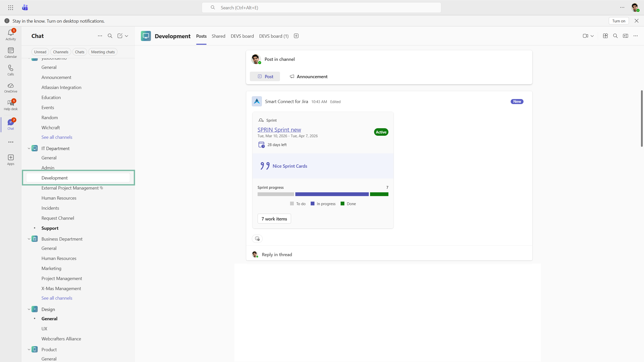Click the 7 work items button
644x362 pixels.
pyautogui.click(x=274, y=219)
